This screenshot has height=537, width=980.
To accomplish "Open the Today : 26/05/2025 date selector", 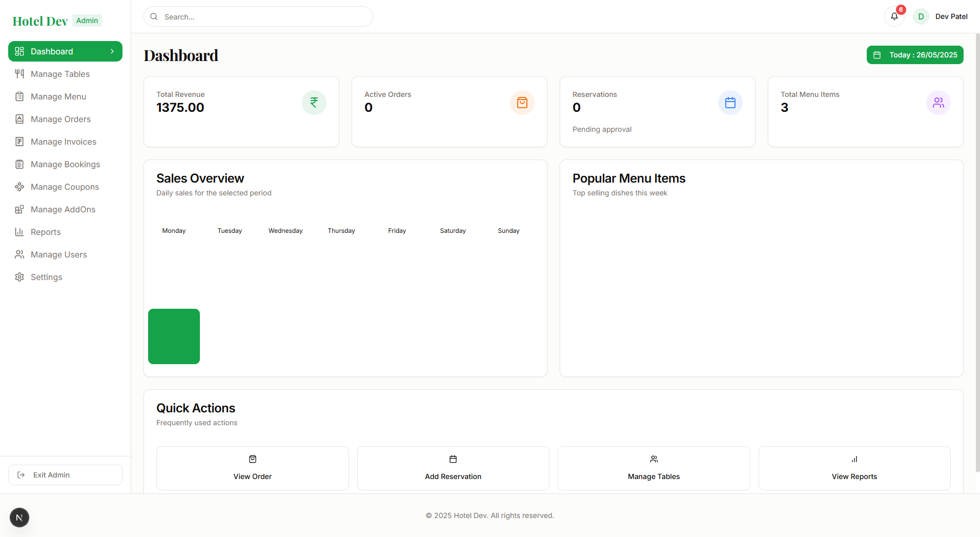I will pyautogui.click(x=915, y=55).
